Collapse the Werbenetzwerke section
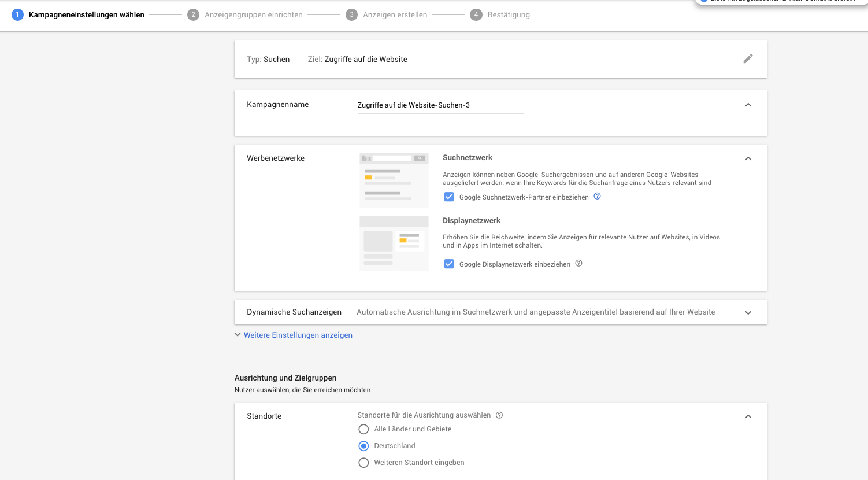868x480 pixels. pos(748,158)
